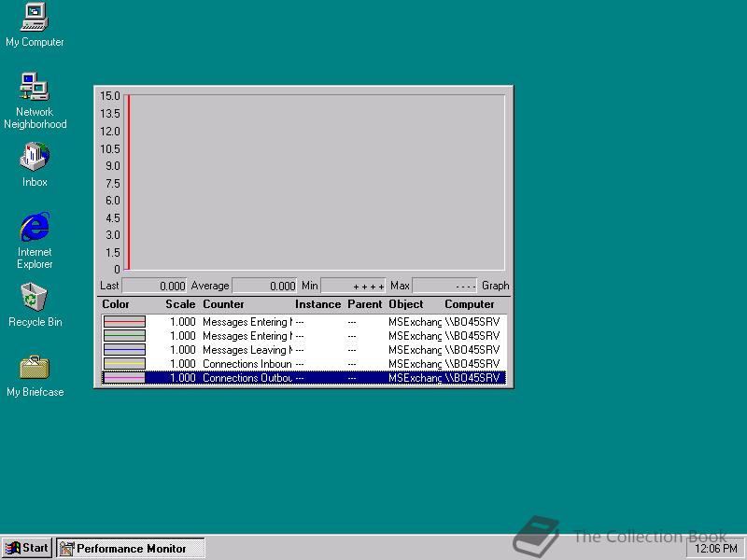Viewport: 747px width, 560px height.
Task: Click the Connections Inbound counter text
Action: 247,363
